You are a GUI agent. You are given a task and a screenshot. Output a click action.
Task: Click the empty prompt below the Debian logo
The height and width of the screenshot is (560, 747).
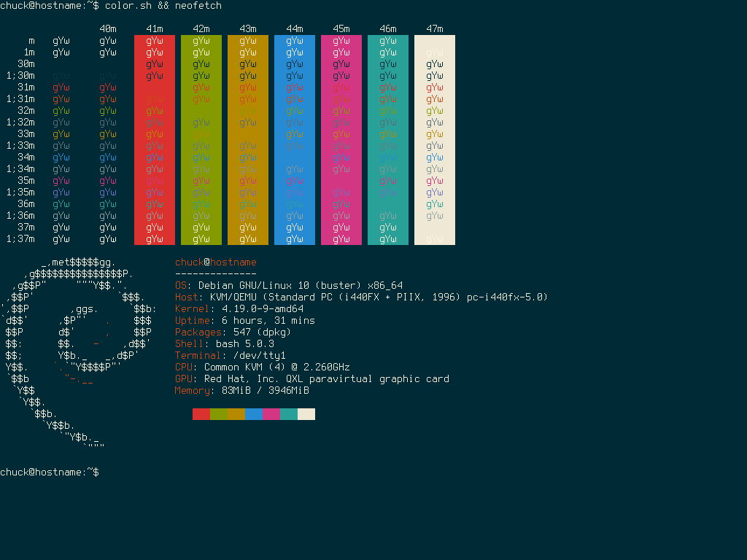[x=50, y=472]
